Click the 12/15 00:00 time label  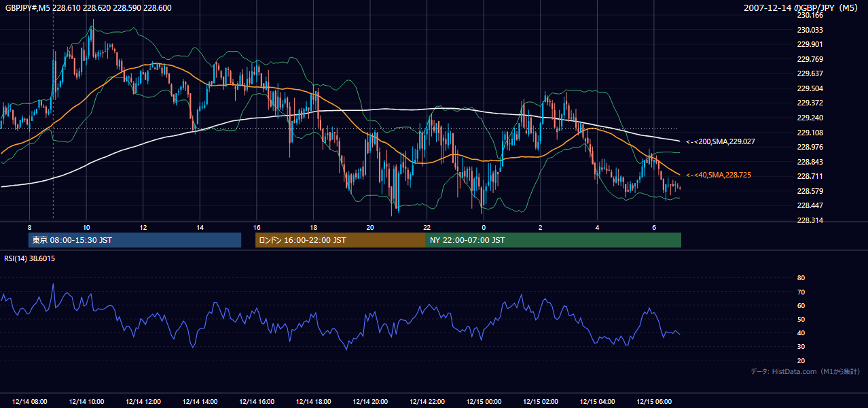484,402
